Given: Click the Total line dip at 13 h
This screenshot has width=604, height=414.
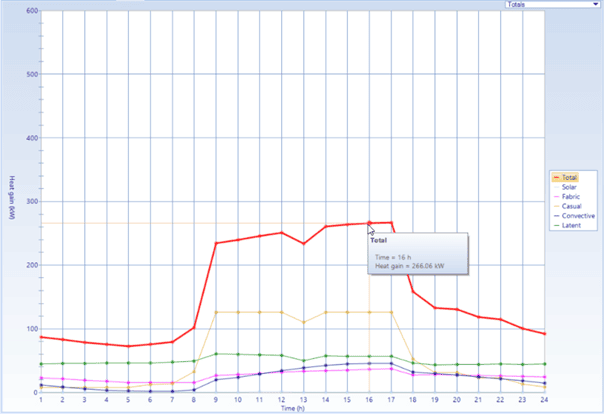Looking at the screenshot, I should point(304,243).
